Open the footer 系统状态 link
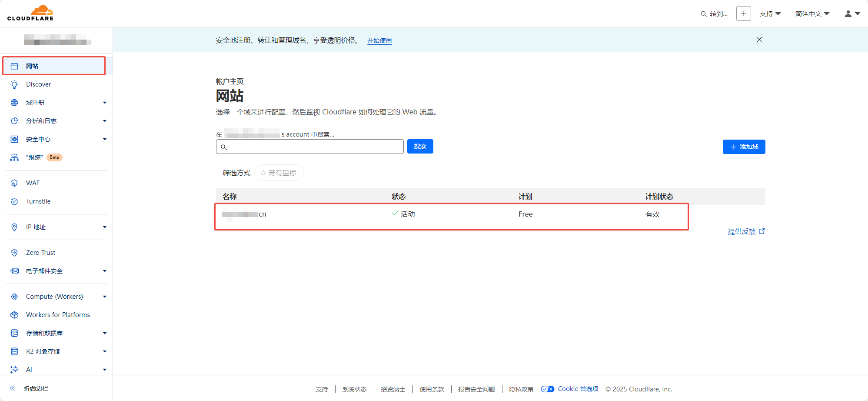 [x=354, y=389]
